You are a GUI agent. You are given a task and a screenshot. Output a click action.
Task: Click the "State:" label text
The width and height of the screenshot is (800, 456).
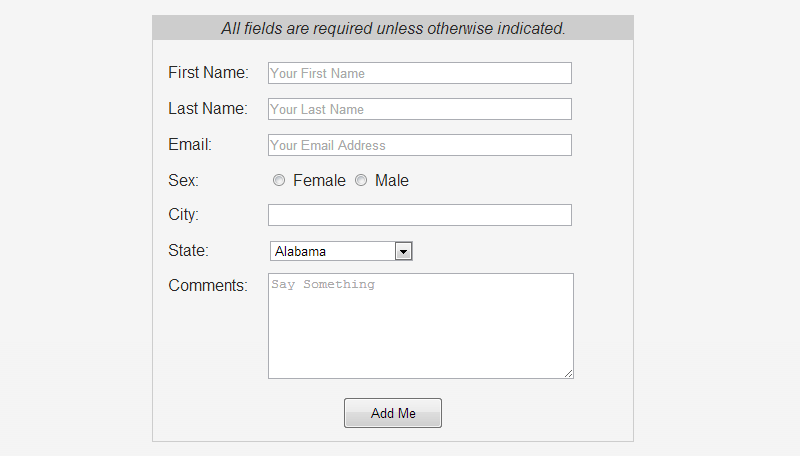coord(188,251)
